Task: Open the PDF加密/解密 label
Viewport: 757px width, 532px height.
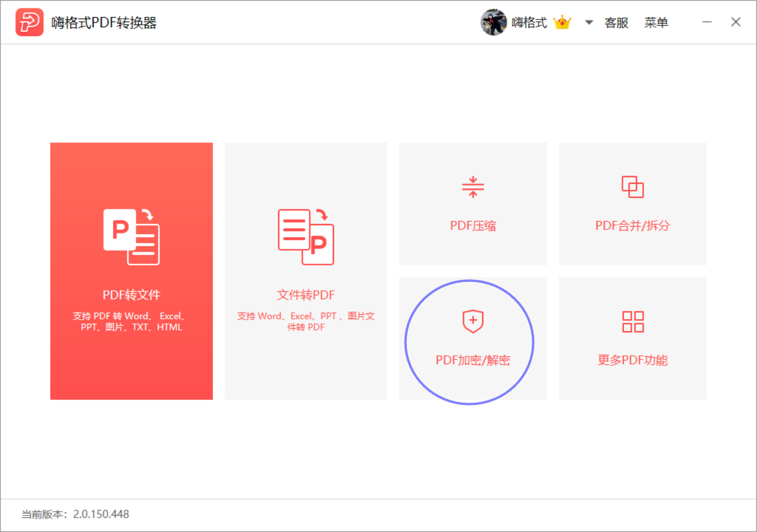Action: [x=473, y=361]
